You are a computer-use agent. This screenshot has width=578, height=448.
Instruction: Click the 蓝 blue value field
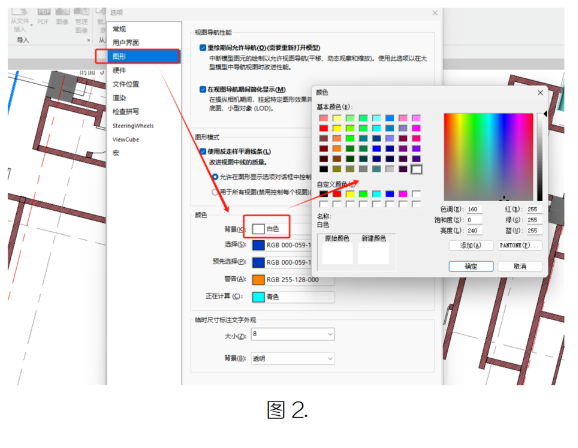[534, 230]
